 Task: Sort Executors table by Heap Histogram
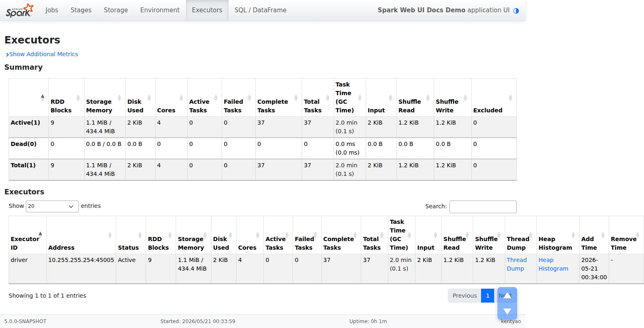click(558, 235)
